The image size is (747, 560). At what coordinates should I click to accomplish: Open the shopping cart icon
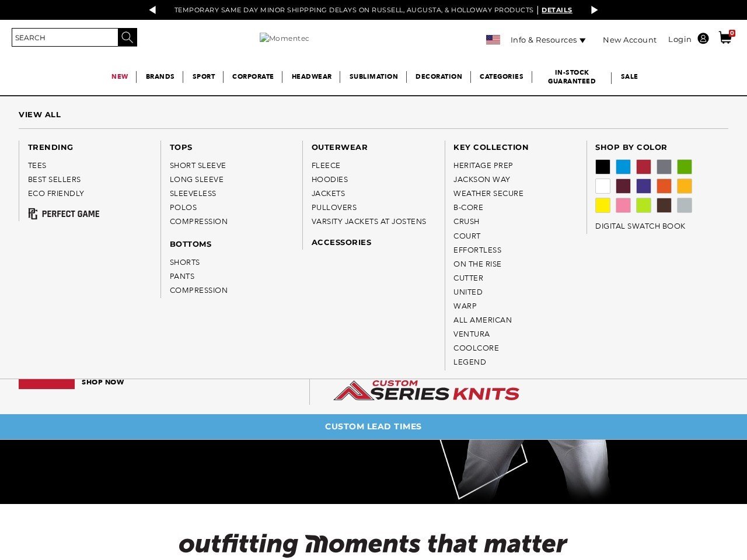724,38
